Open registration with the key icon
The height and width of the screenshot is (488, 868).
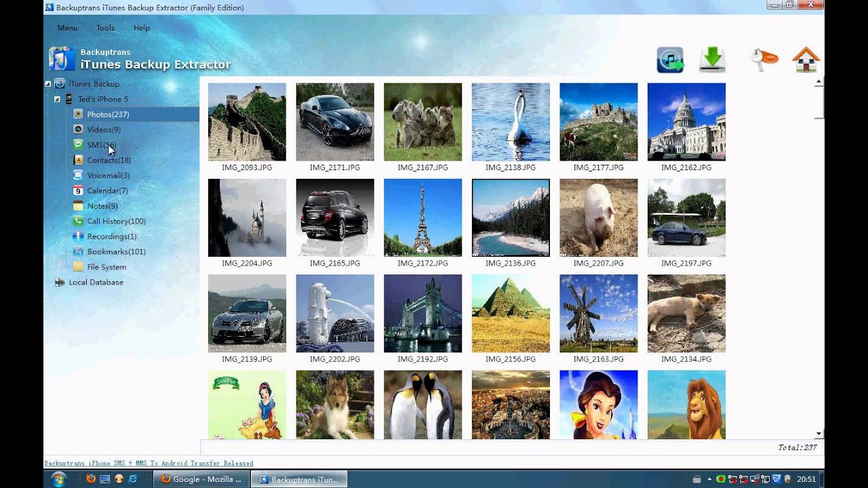coord(765,60)
